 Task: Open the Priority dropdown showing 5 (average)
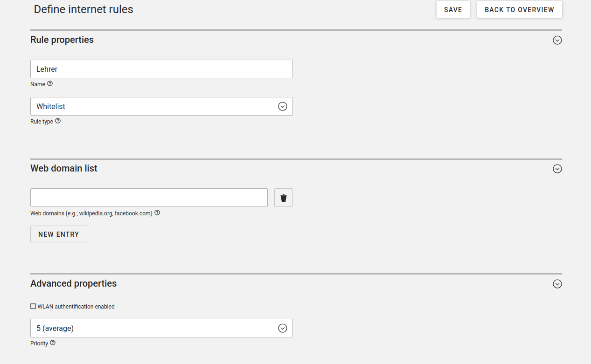161,328
